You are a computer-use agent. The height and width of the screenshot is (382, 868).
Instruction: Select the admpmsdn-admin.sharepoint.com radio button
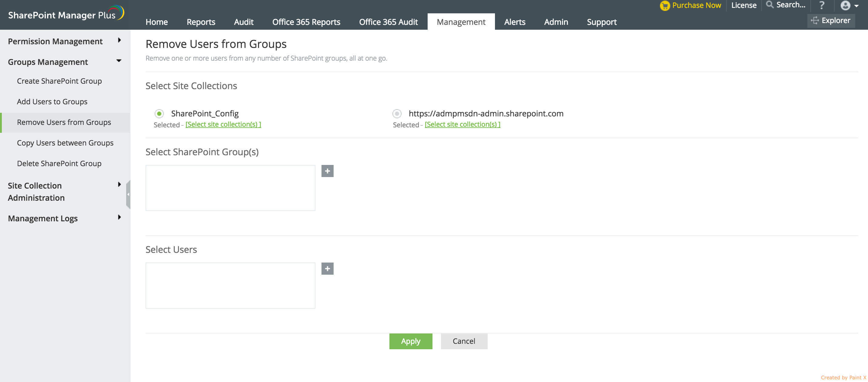[397, 113]
